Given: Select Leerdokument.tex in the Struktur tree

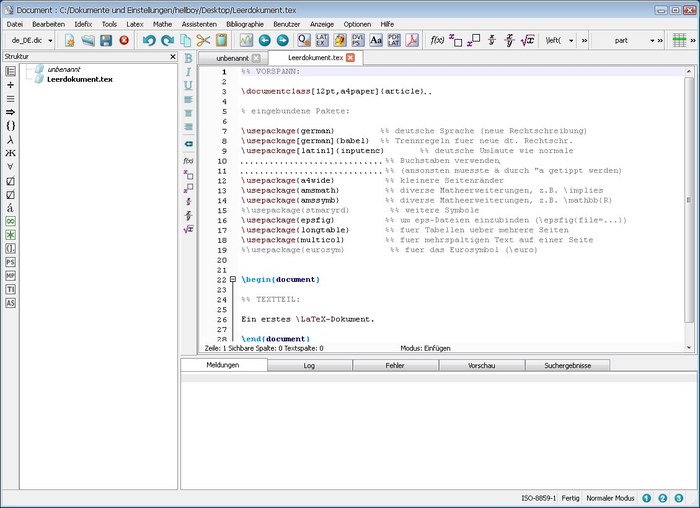Looking at the screenshot, I should point(79,79).
